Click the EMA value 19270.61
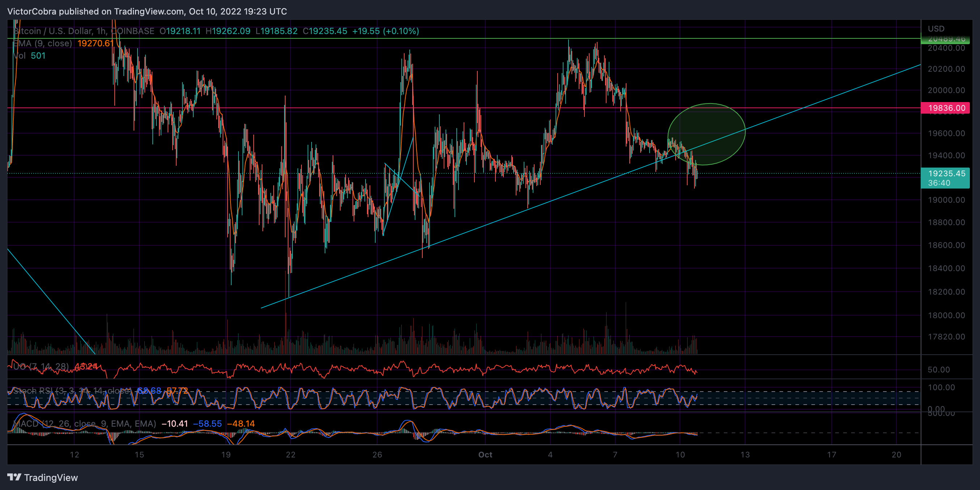Screen dimensions: 980x490 [96, 43]
